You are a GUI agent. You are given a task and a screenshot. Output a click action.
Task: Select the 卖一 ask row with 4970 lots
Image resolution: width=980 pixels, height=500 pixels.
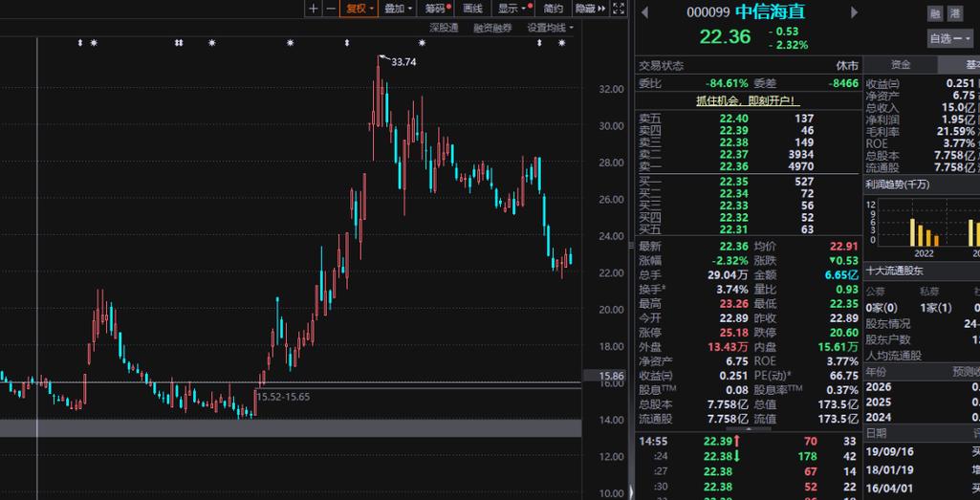(748, 166)
